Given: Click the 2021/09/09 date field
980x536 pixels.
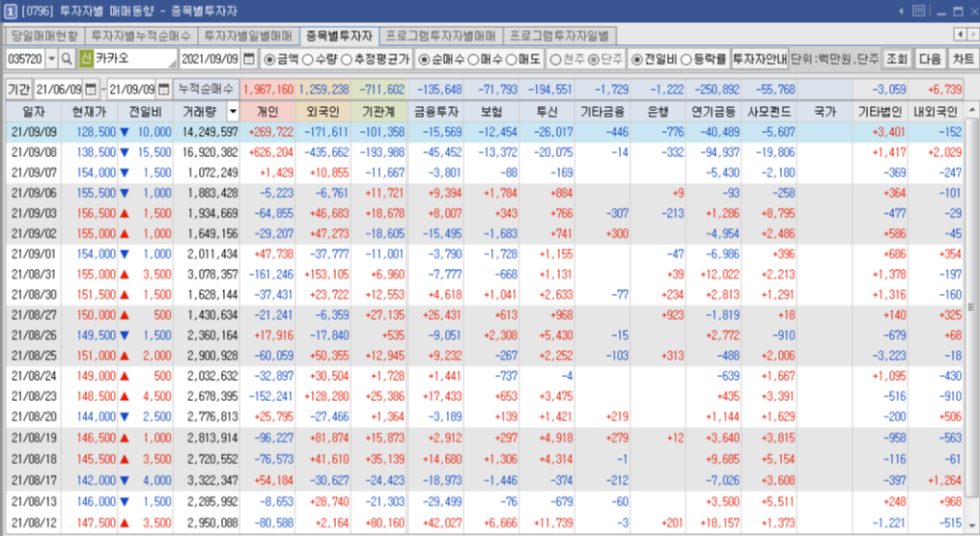Looking at the screenshot, I should 211,58.
